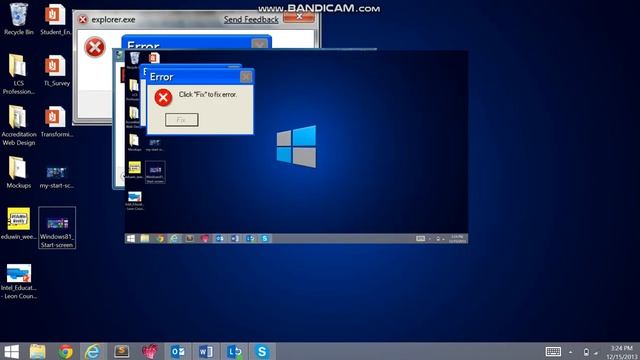Image resolution: width=640 pixels, height=360 pixels.
Task: Click the clock showing 3:24 PM
Action: tap(622, 352)
